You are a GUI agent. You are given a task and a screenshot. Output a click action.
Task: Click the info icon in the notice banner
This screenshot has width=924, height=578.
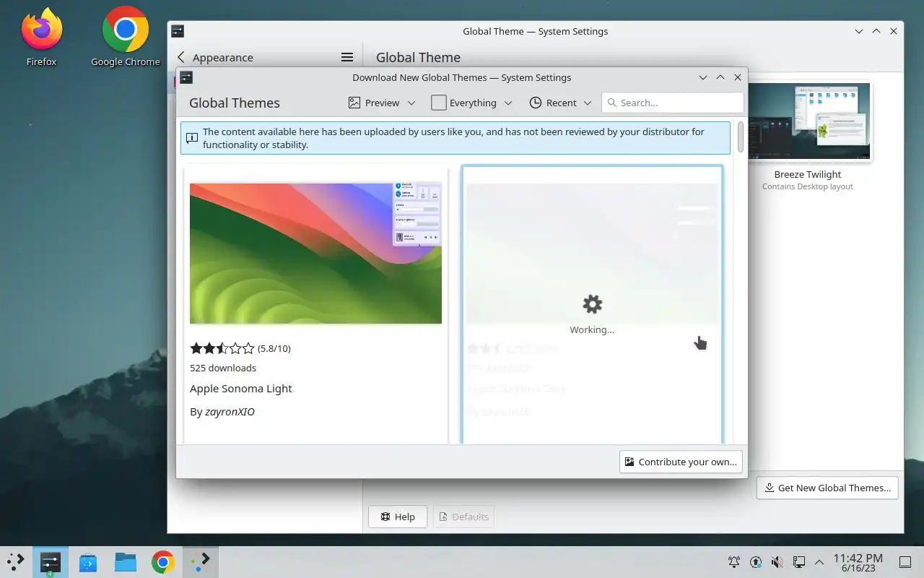tap(192, 138)
